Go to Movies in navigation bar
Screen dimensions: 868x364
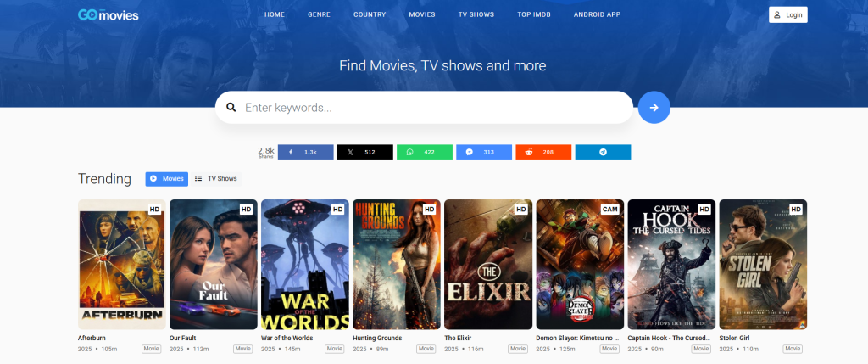pos(422,14)
